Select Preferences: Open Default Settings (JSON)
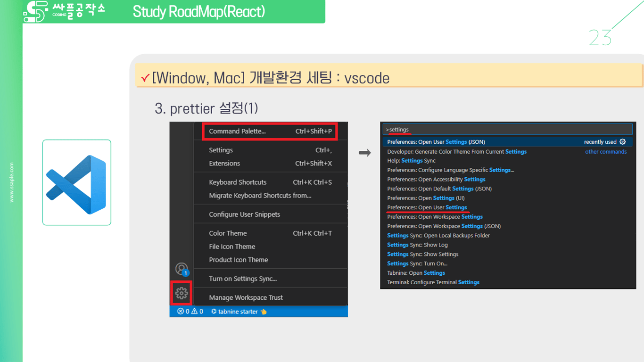Image resolution: width=644 pixels, height=362 pixels. [439, 189]
